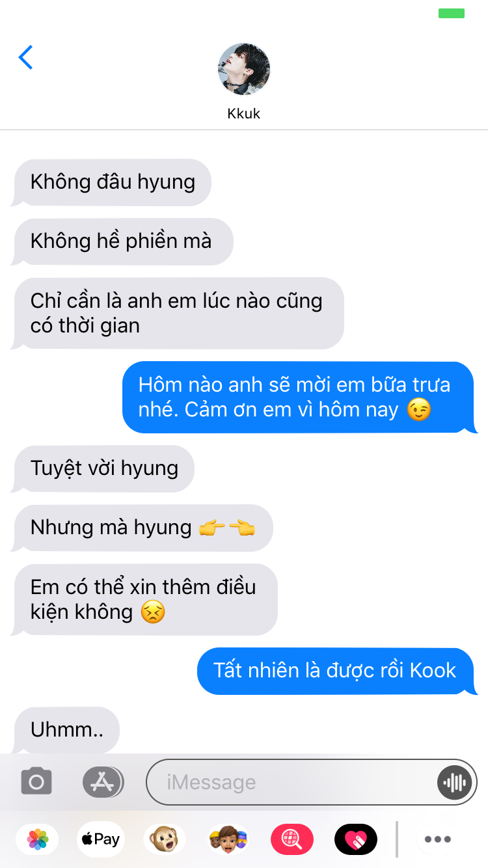
Task: Open the camera icon
Action: [36, 781]
